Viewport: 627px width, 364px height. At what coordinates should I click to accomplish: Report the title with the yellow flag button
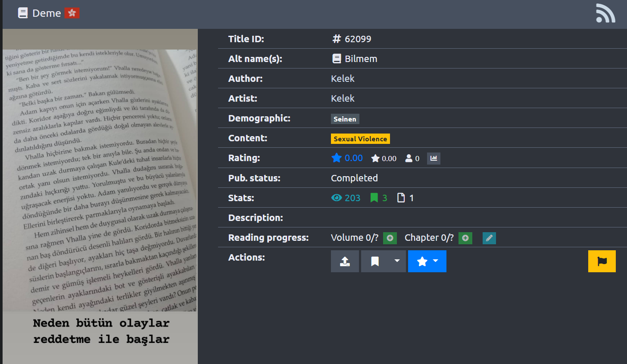[602, 261]
